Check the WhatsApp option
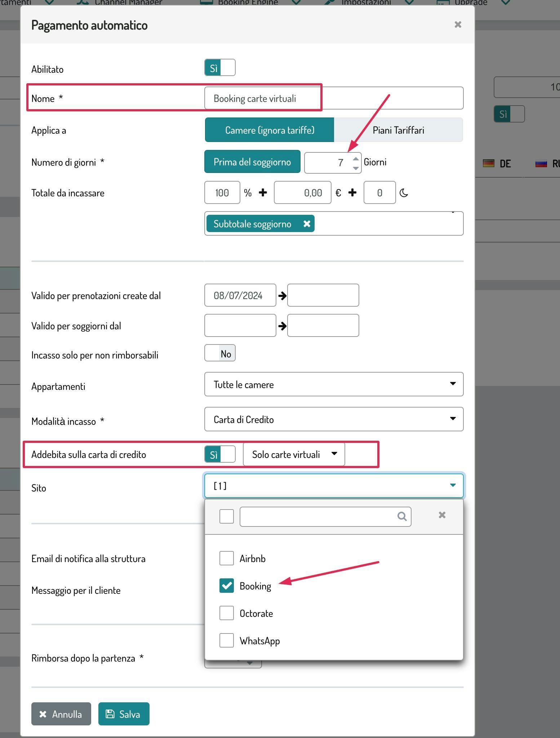The image size is (560, 738). 227,640
